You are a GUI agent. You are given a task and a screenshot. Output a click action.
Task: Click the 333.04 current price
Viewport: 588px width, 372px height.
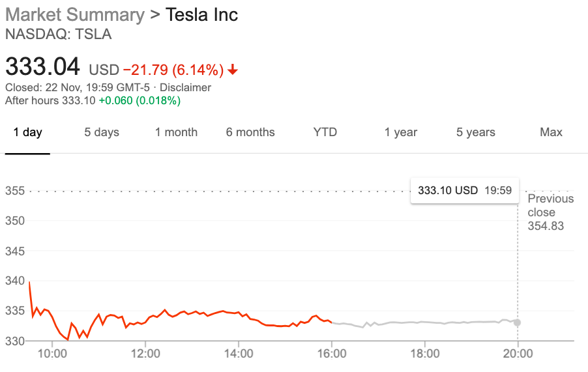pyautogui.click(x=42, y=67)
